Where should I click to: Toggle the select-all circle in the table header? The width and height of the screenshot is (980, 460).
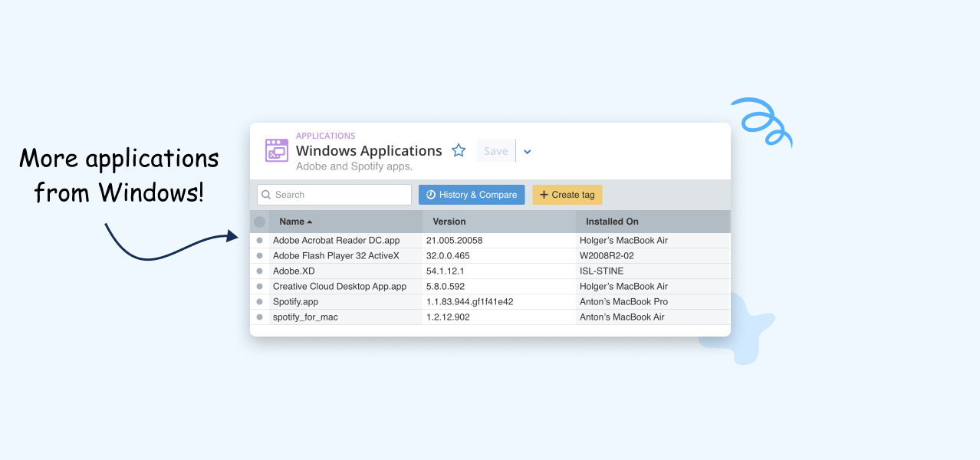click(x=259, y=222)
